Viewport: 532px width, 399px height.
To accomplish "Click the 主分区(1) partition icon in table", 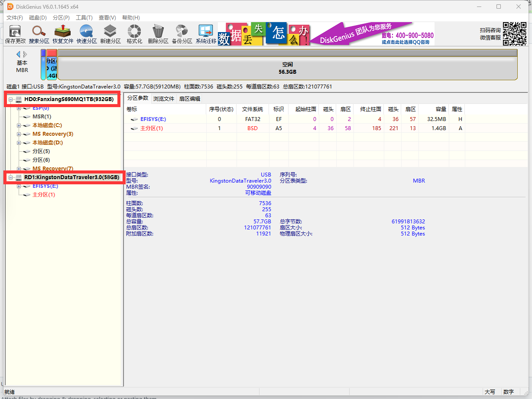I will 134,128.
